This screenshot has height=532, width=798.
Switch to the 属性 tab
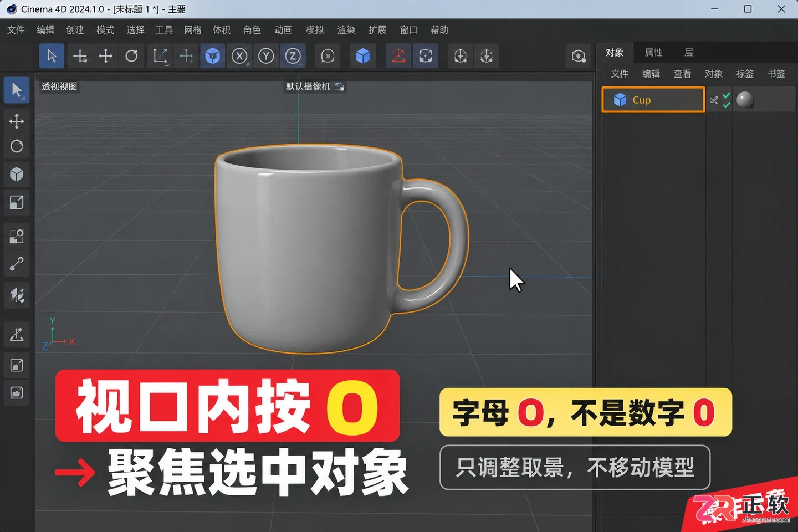(654, 53)
